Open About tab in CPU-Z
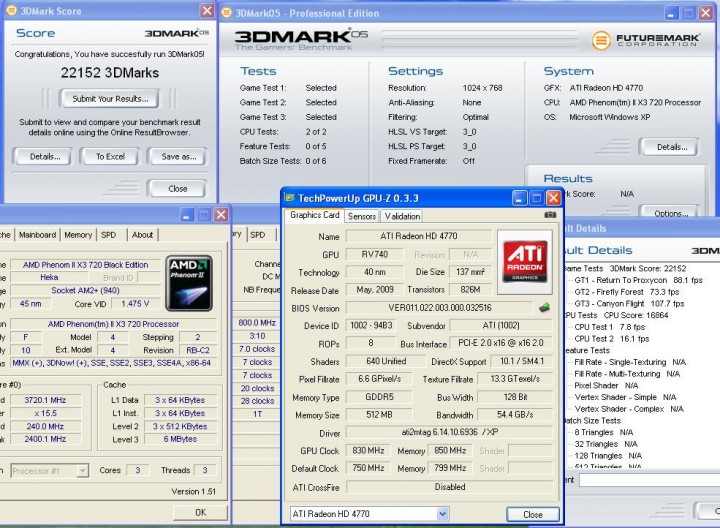This screenshot has height=528, width=720. [x=142, y=235]
